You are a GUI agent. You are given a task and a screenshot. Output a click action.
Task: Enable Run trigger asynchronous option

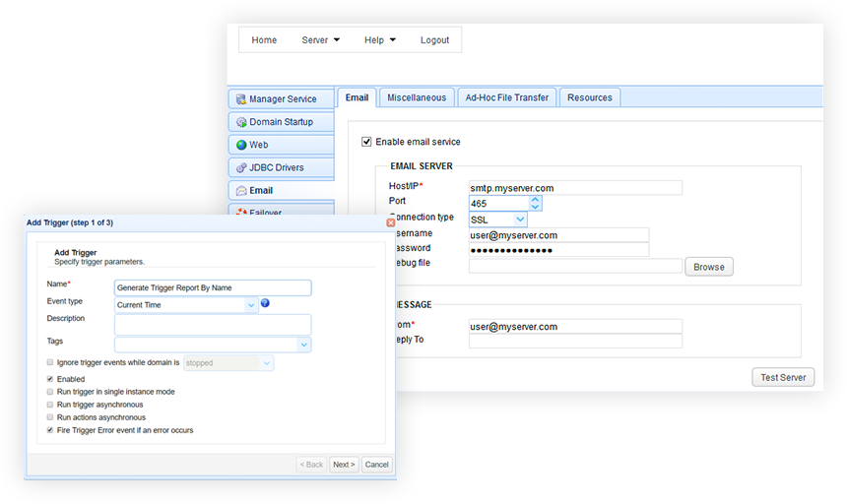(50, 405)
